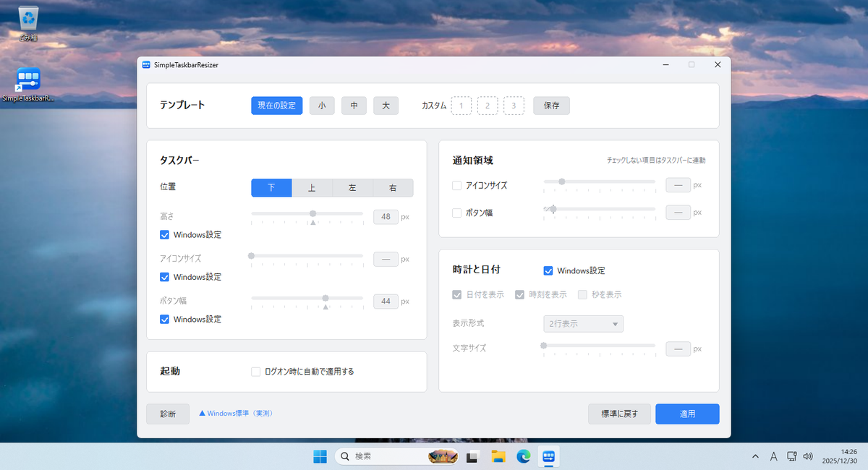868x470 pixels.
Task: Open Task View from the taskbar
Action: point(473,456)
